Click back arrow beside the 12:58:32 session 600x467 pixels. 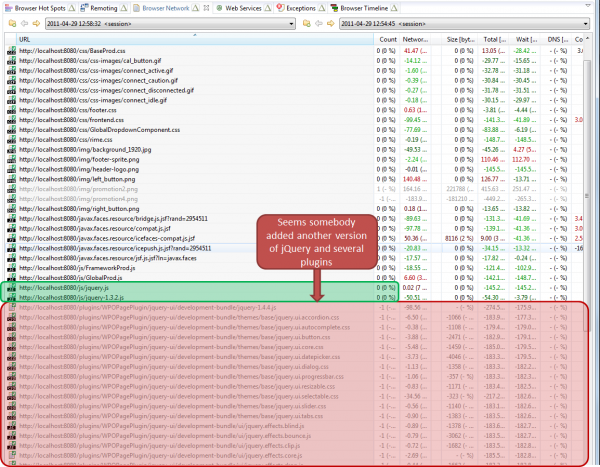(x=24, y=24)
